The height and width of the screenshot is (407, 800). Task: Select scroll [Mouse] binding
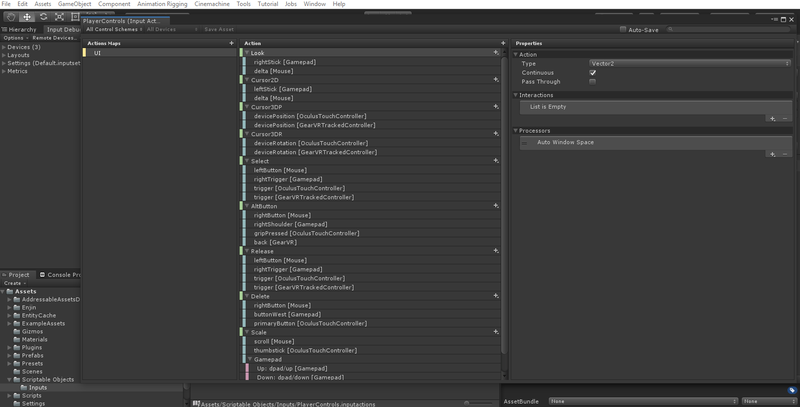click(371, 341)
